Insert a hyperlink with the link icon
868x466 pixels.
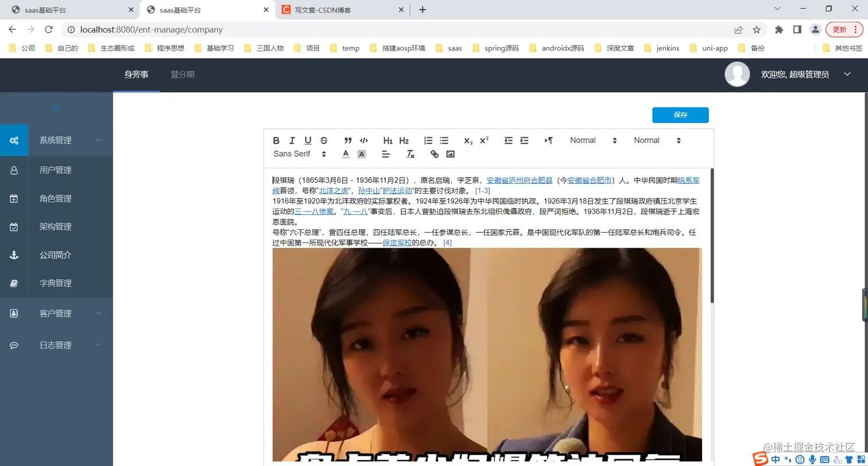pos(435,154)
